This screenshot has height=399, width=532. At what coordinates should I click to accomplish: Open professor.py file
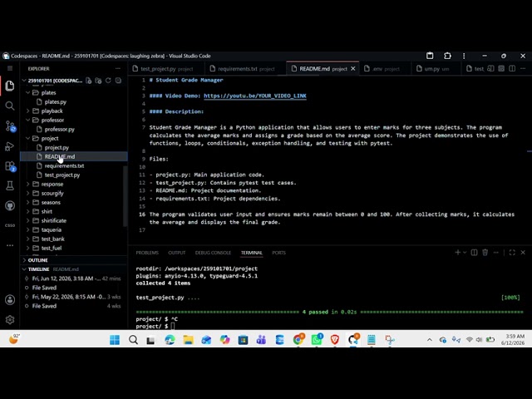click(59, 130)
